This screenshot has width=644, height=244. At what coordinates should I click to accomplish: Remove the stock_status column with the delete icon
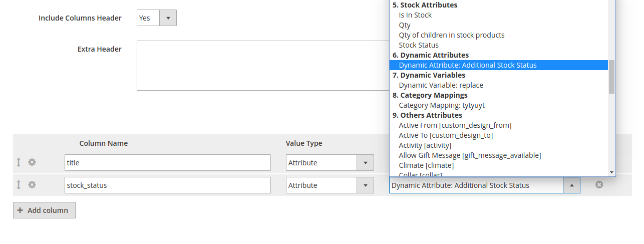tap(599, 185)
